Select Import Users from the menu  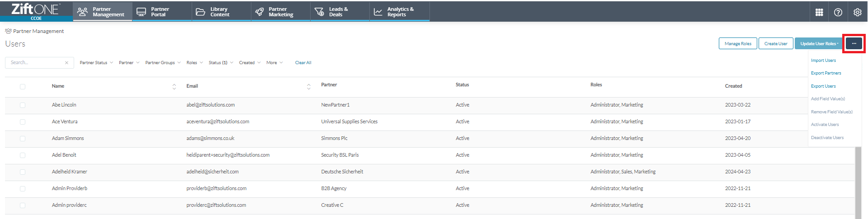coord(823,61)
